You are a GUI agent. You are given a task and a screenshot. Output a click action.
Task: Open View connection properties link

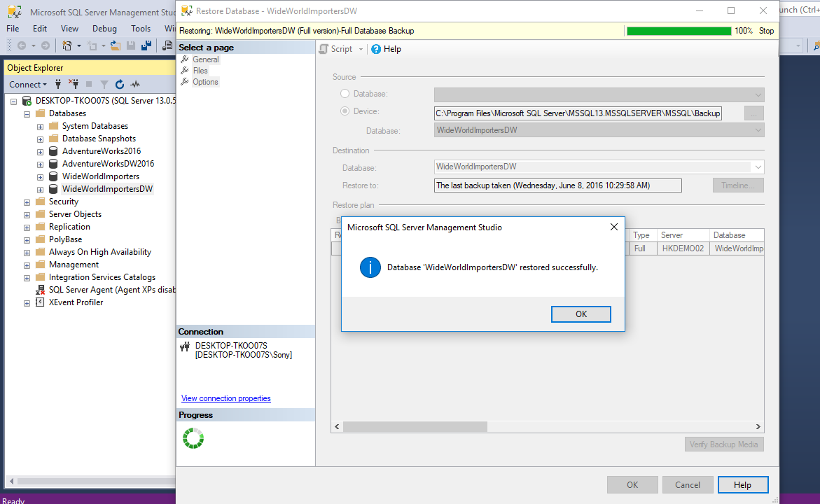[x=226, y=398]
